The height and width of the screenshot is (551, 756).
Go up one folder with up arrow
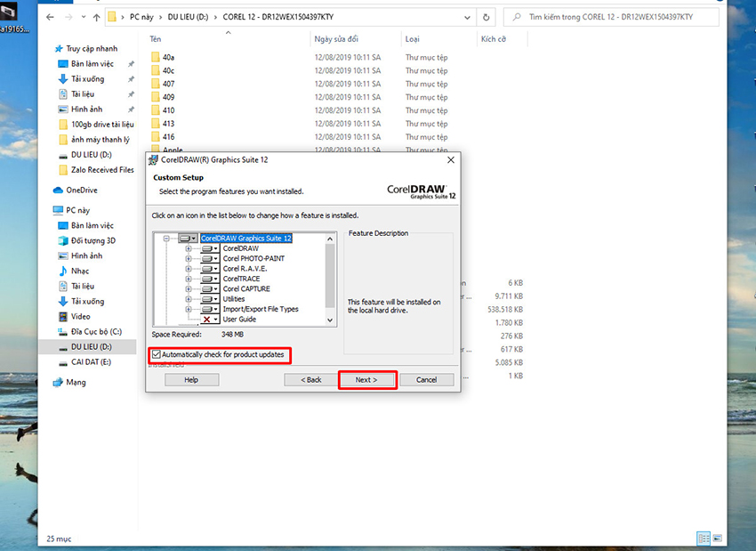pos(96,18)
